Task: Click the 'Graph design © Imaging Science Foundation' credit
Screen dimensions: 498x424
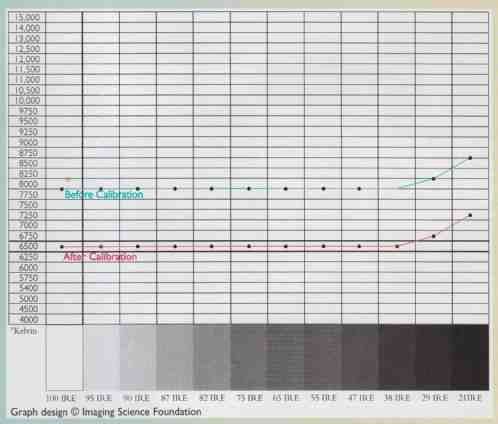Action: pos(106,412)
